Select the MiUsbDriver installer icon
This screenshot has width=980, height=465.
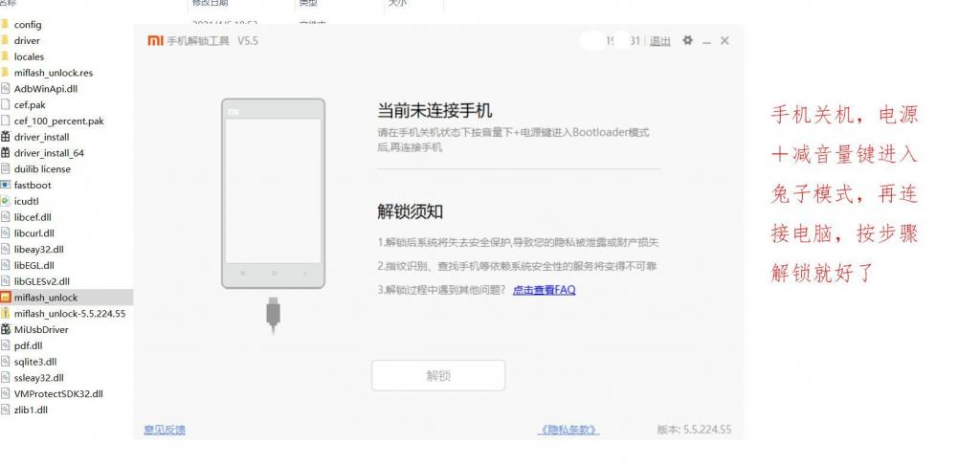point(6,329)
